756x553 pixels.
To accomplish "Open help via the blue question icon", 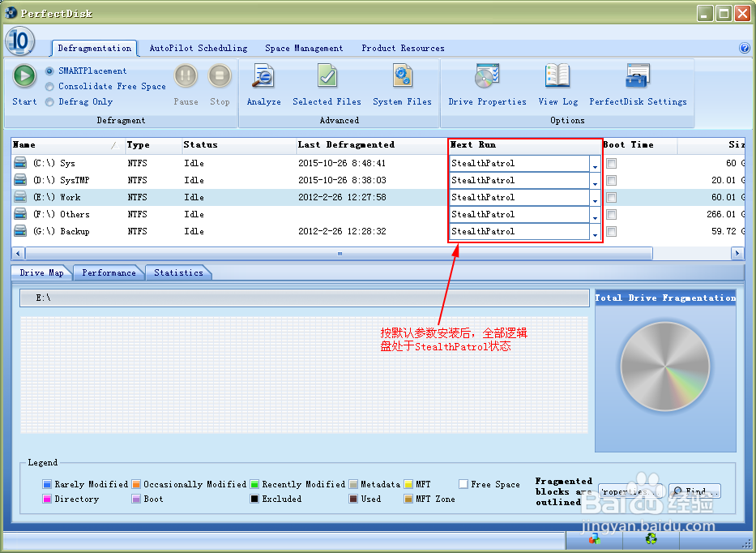I will coord(745,48).
